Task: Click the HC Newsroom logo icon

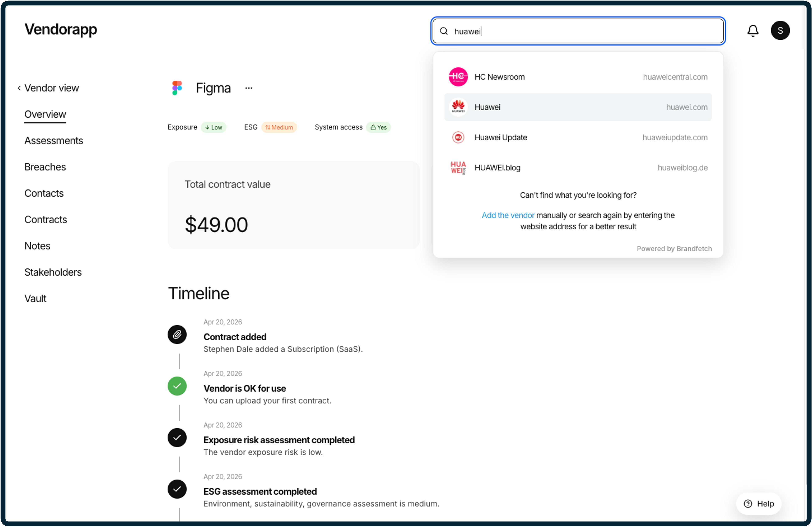Action: click(x=458, y=77)
